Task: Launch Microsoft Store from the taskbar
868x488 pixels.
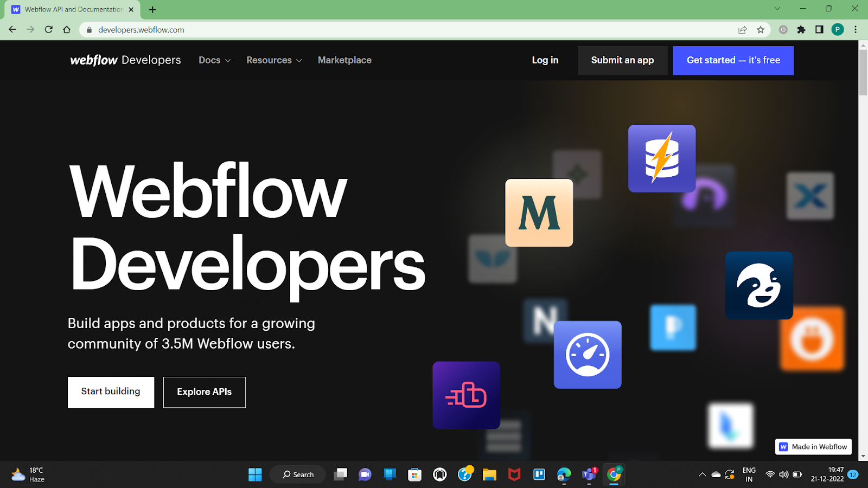Action: coord(414,474)
